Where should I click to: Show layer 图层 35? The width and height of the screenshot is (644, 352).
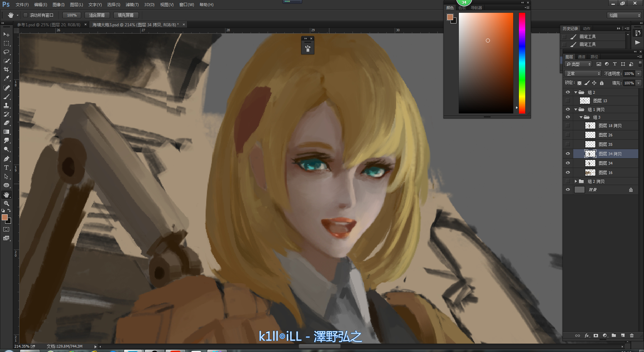click(568, 144)
